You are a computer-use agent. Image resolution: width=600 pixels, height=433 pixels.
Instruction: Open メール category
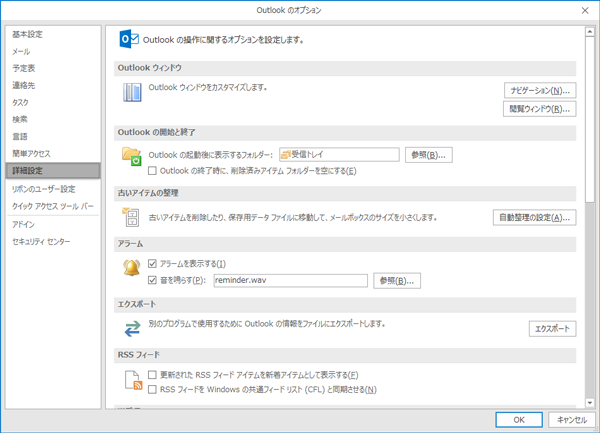point(53,52)
